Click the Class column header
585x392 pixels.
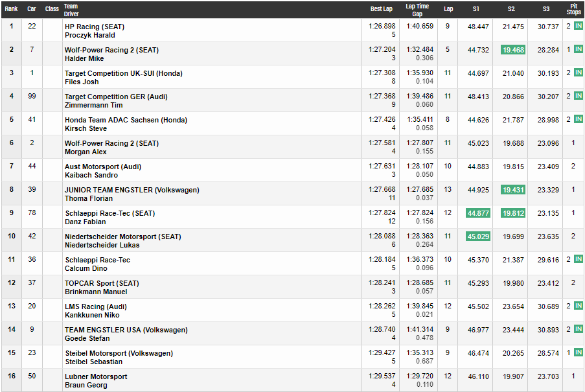coord(52,9)
